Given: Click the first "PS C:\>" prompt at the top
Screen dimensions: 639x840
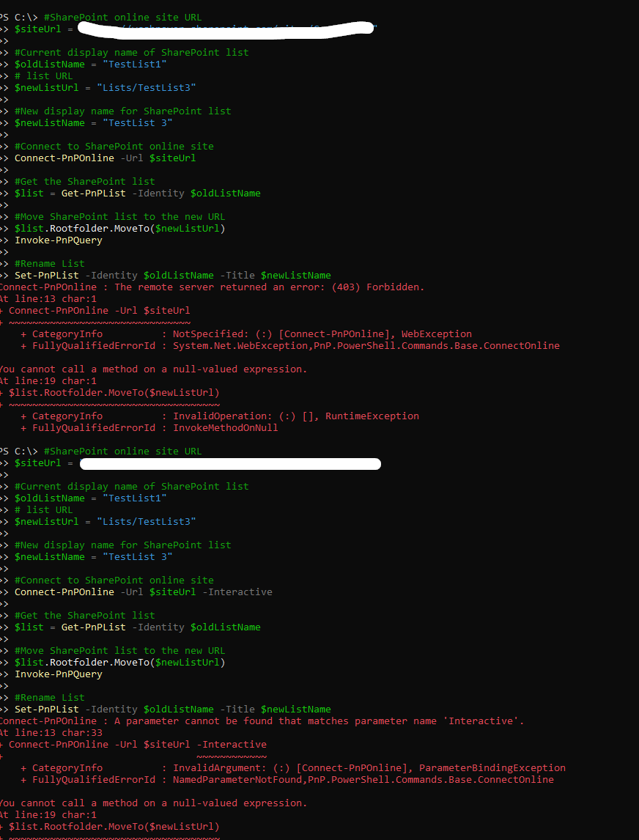Looking at the screenshot, I should click(18, 17).
